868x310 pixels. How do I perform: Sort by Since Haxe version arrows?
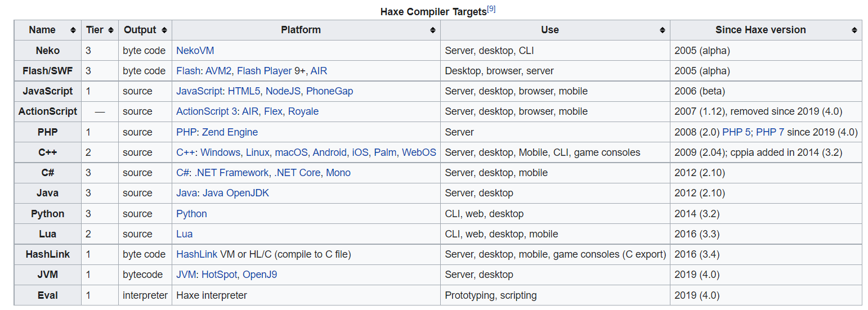point(854,30)
